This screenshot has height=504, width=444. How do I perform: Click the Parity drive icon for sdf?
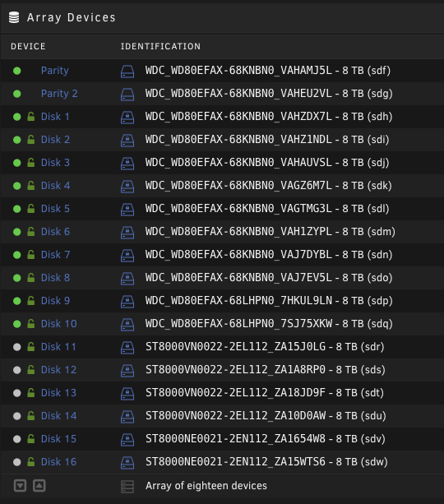tap(127, 71)
